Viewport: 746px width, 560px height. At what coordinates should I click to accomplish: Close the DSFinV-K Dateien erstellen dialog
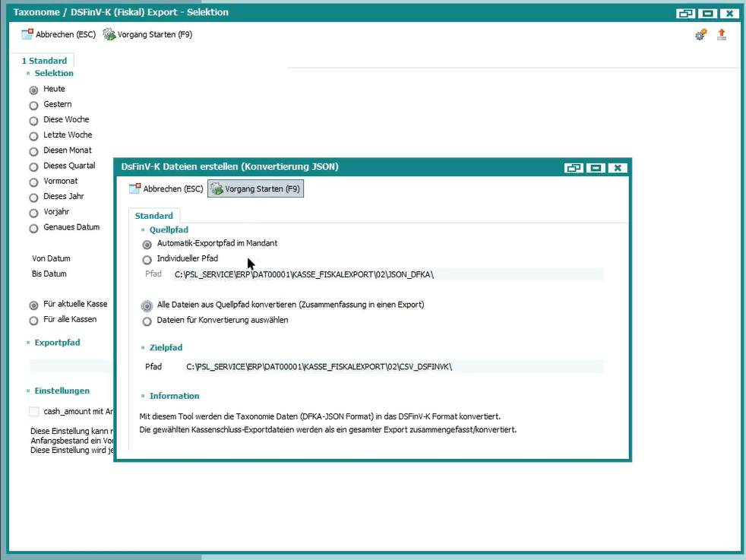pos(618,168)
